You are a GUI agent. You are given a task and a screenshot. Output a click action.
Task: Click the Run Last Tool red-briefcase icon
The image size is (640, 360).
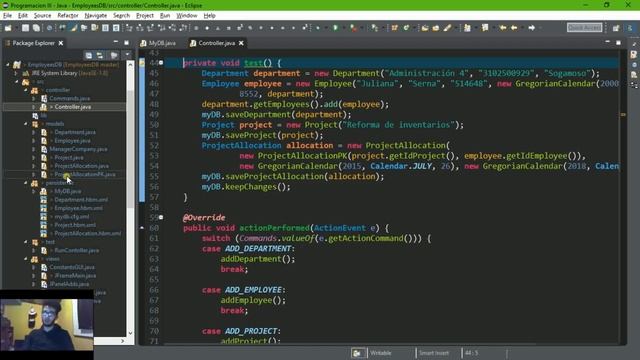click(x=353, y=28)
